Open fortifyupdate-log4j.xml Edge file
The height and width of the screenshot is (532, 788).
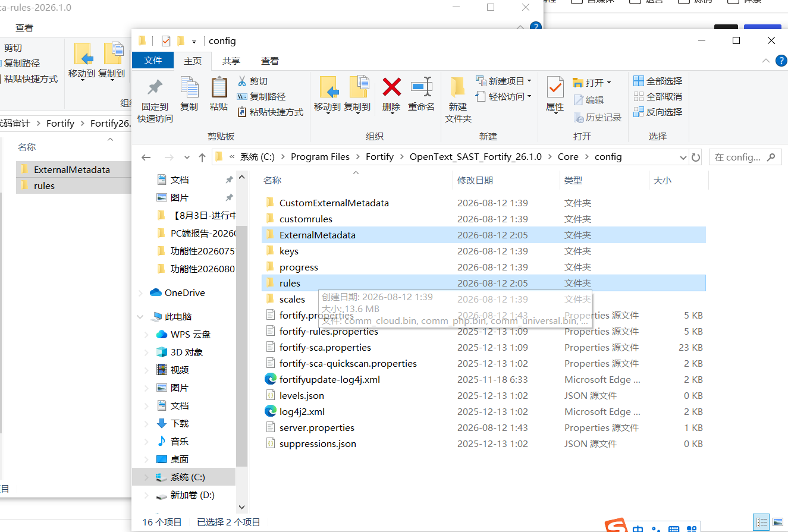point(329,379)
